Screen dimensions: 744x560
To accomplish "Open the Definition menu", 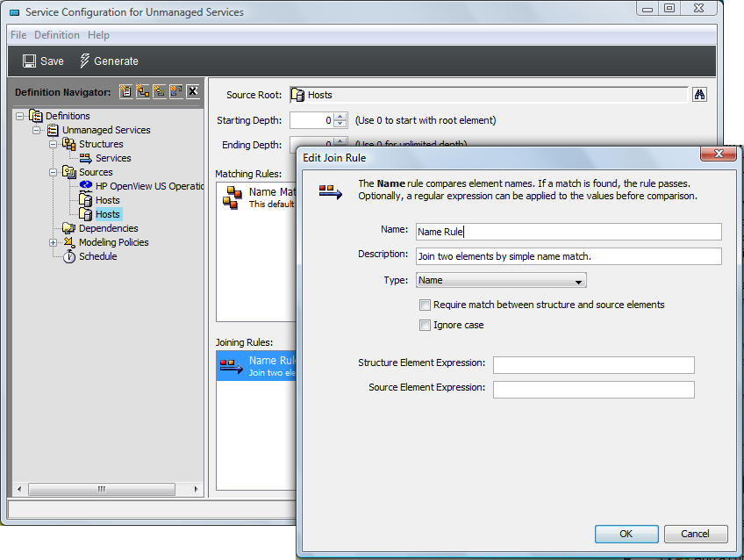I will coord(57,35).
